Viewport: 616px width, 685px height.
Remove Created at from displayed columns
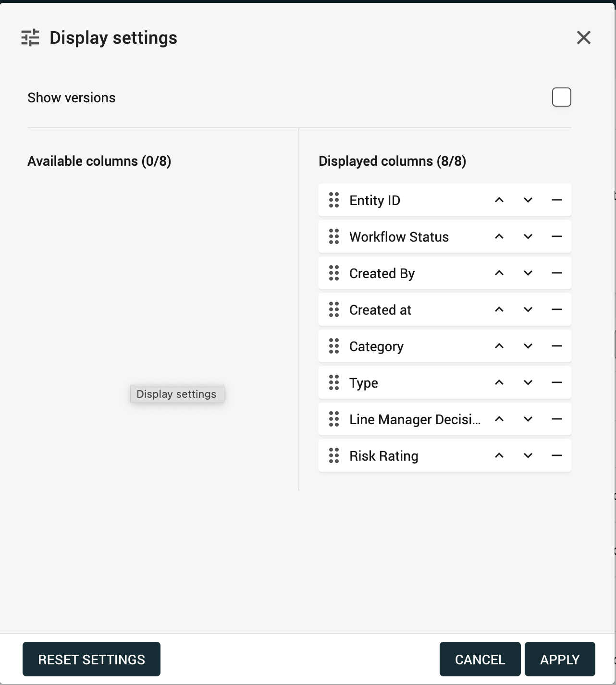coord(557,309)
